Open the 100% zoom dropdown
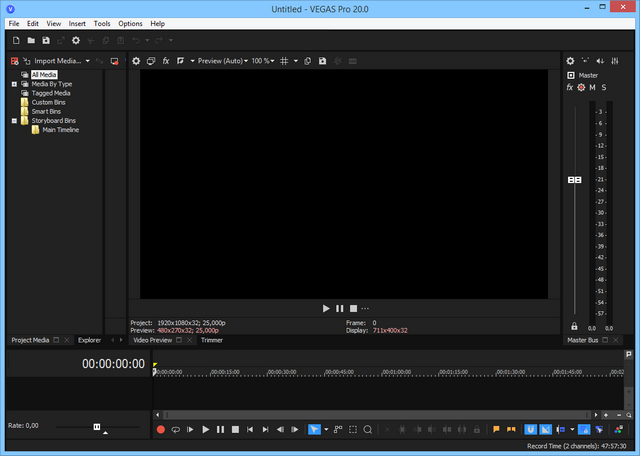The image size is (640, 456). click(262, 61)
